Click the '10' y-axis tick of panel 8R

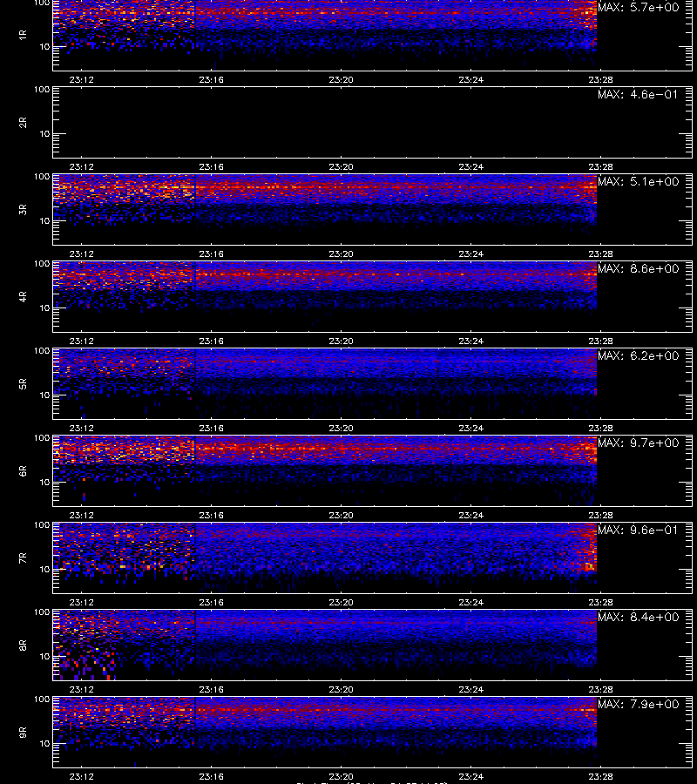click(x=44, y=657)
